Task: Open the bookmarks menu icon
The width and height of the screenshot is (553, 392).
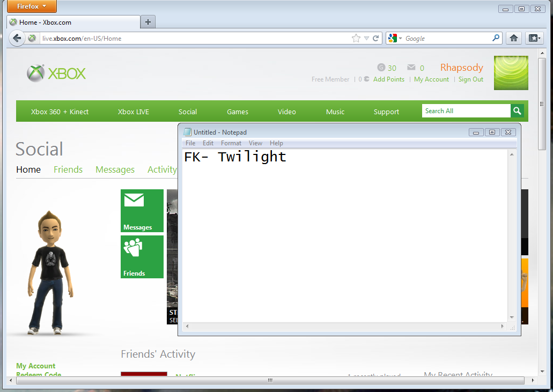Action: click(534, 38)
